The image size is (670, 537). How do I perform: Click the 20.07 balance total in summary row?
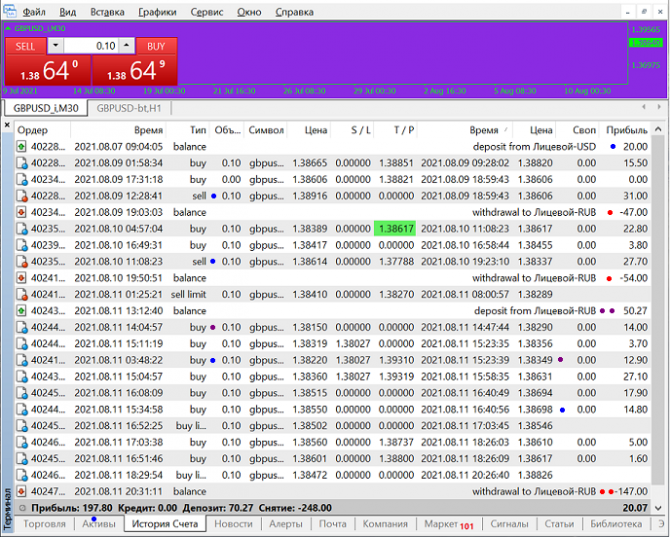[x=635, y=508]
